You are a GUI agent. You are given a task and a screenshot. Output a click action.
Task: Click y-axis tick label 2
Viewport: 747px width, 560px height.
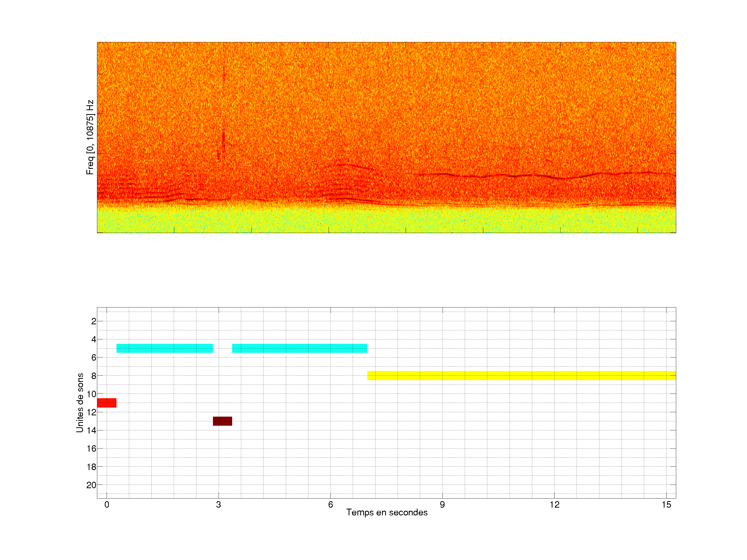(94, 321)
